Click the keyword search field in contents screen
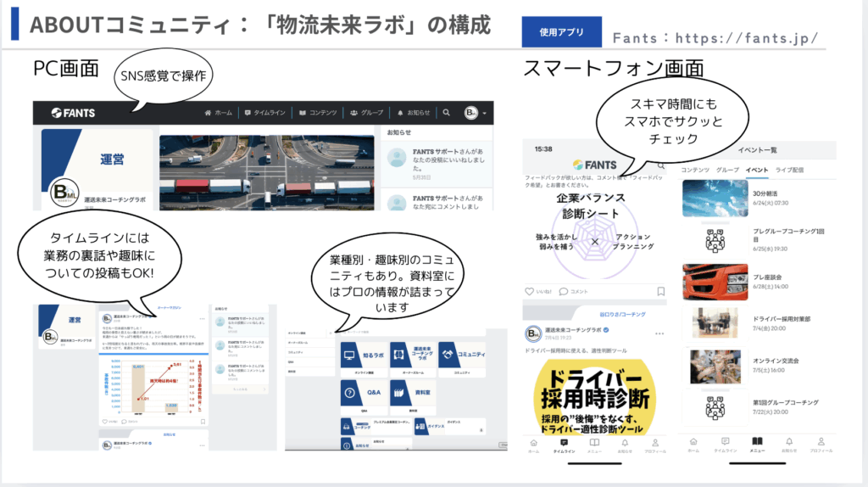 [x=413, y=332]
